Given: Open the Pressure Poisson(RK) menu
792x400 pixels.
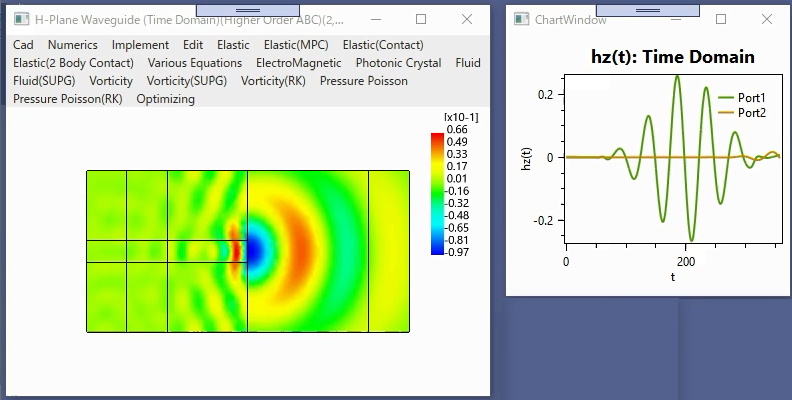Looking at the screenshot, I should 68,99.
